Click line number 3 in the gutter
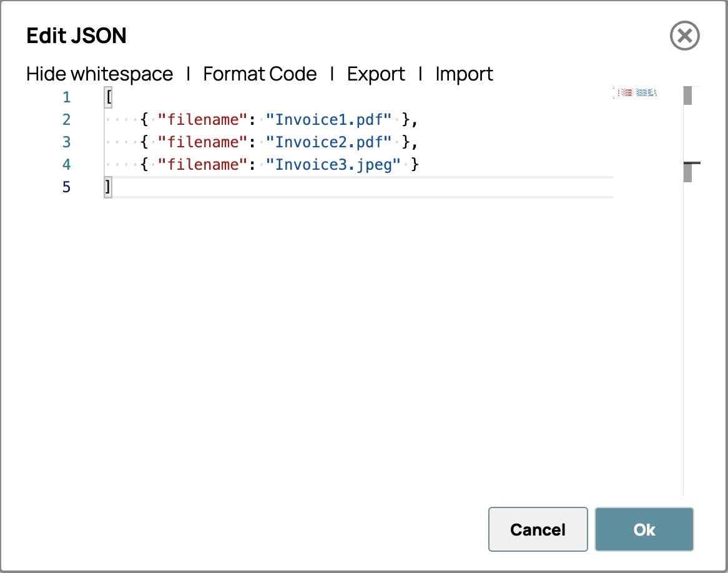This screenshot has height=573, width=728. [x=67, y=142]
